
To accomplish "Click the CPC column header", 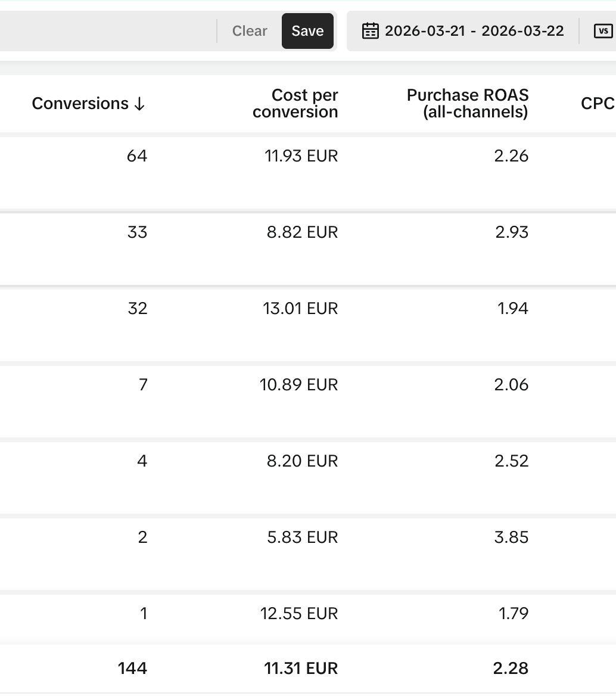I will pyautogui.click(x=598, y=104).
